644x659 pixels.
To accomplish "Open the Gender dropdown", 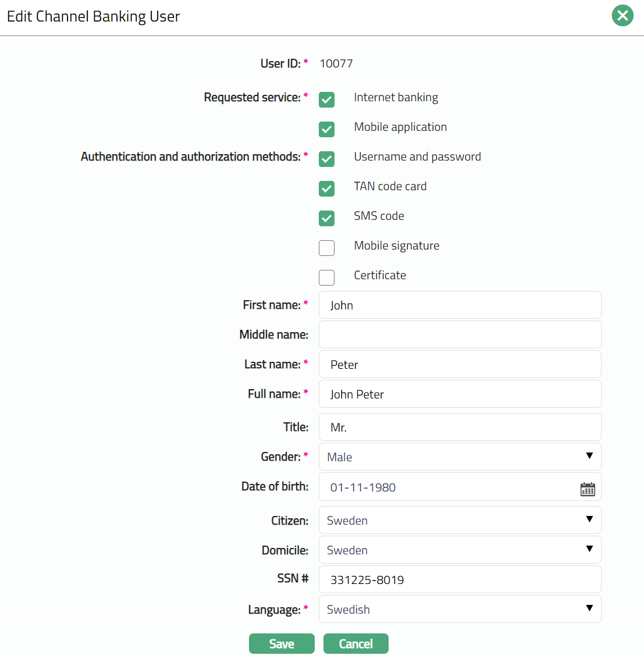I will coord(460,457).
